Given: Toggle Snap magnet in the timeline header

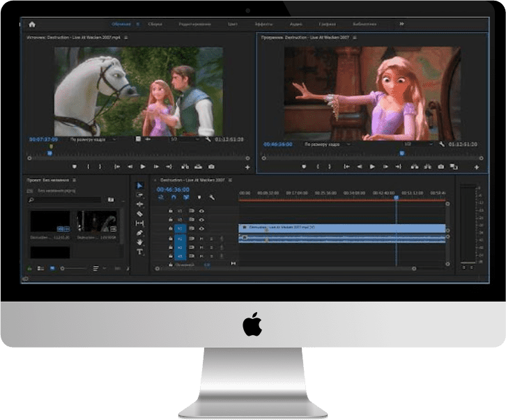Looking at the screenshot, I should point(174,197).
